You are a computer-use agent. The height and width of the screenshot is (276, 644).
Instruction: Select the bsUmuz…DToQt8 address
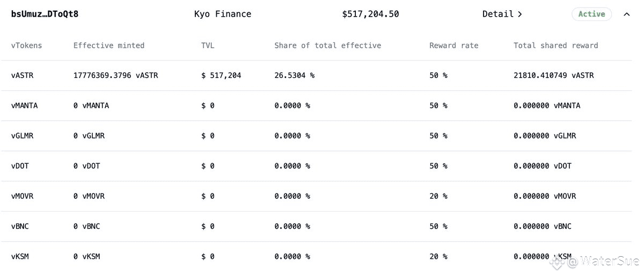[45, 14]
